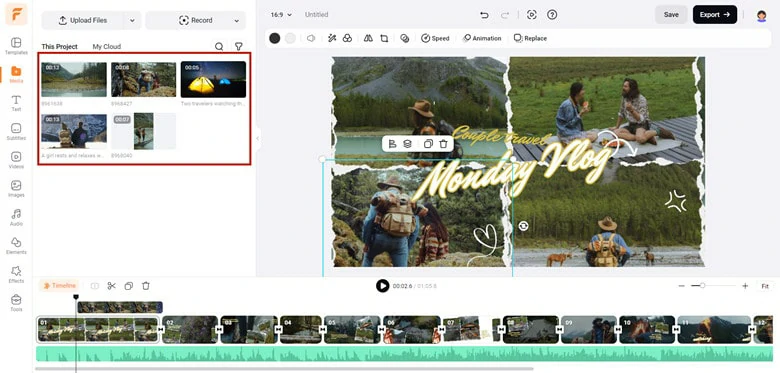The width and height of the screenshot is (780, 373).
Task: Duplicate element via floating toolbar
Action: [x=428, y=144]
